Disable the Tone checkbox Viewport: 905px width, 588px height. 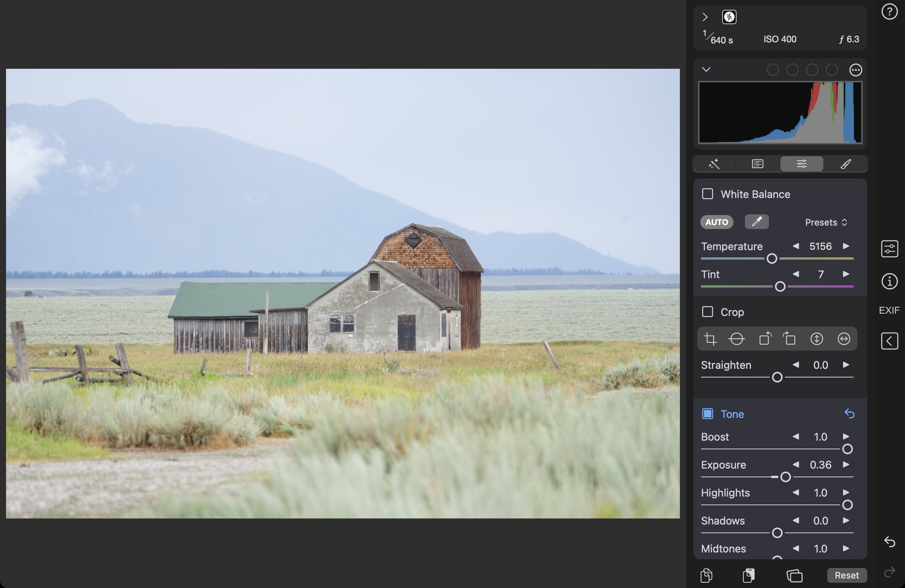707,414
